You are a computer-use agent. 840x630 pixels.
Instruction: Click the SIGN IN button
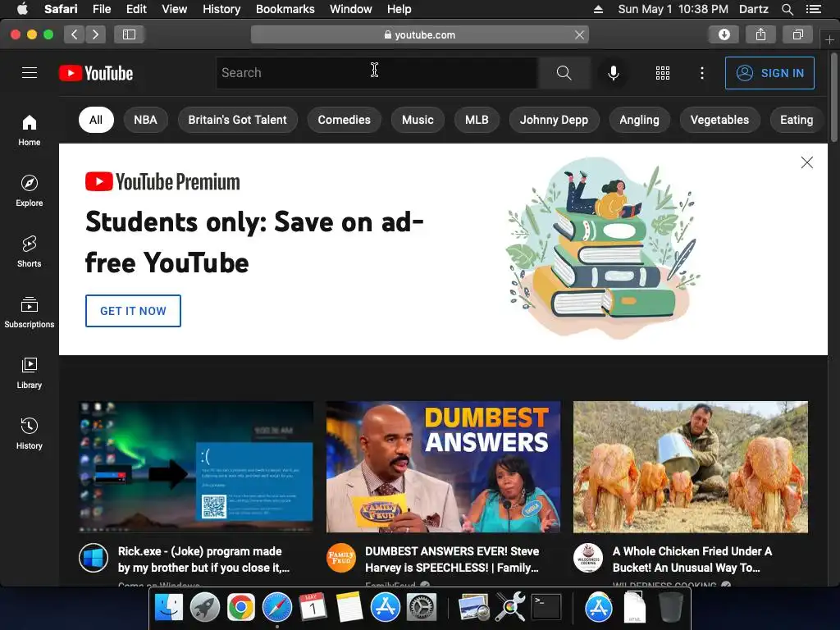(x=769, y=73)
